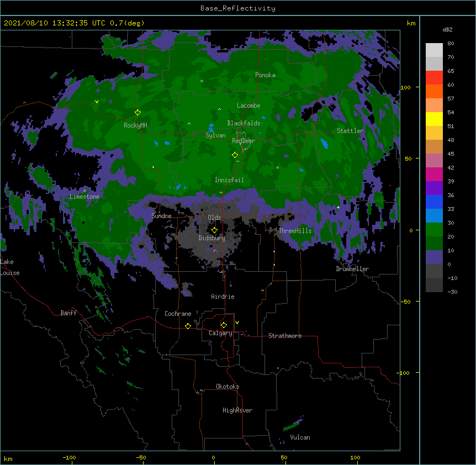
Task: Click the Limestone label
Action: 84,197
